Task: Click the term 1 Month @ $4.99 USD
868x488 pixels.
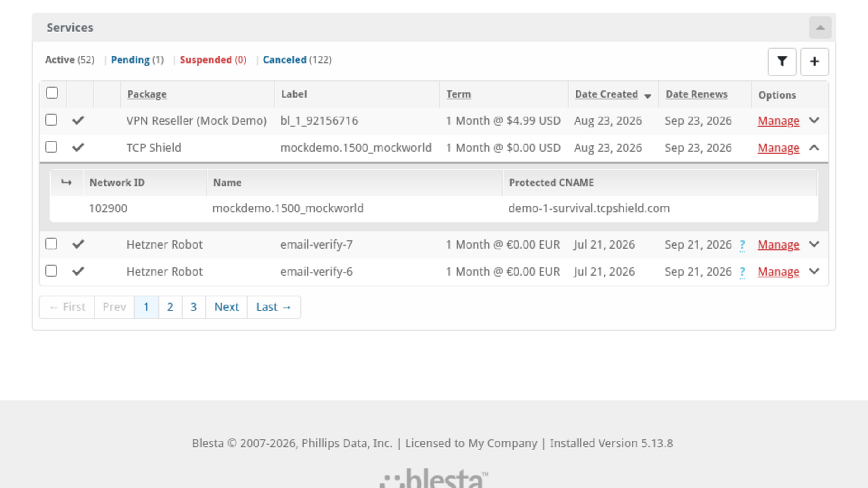Action: [503, 121]
